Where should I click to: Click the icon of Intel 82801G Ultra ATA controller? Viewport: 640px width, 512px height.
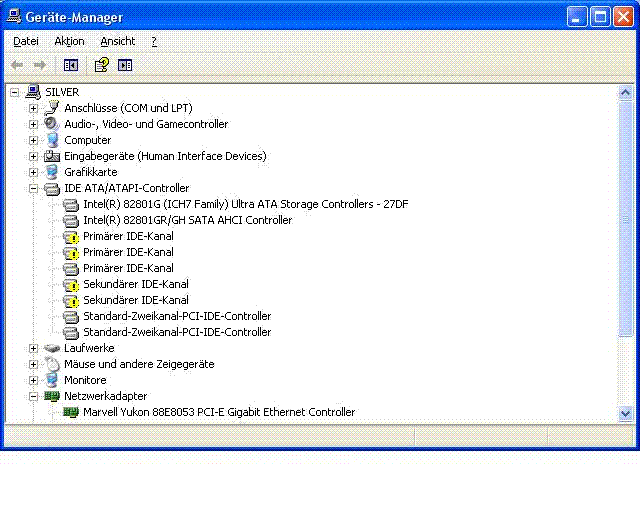point(71,204)
